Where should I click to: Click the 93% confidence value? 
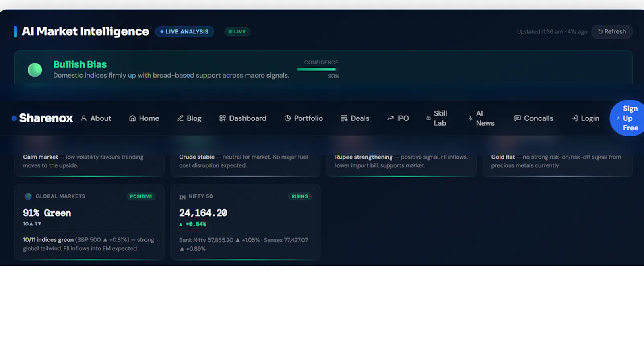[333, 76]
